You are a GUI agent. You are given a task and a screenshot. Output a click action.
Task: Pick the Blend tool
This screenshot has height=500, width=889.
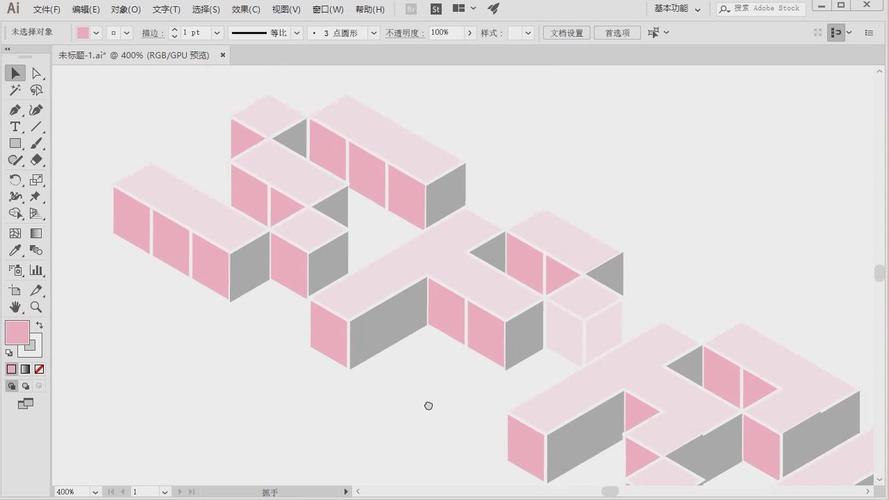coord(36,250)
